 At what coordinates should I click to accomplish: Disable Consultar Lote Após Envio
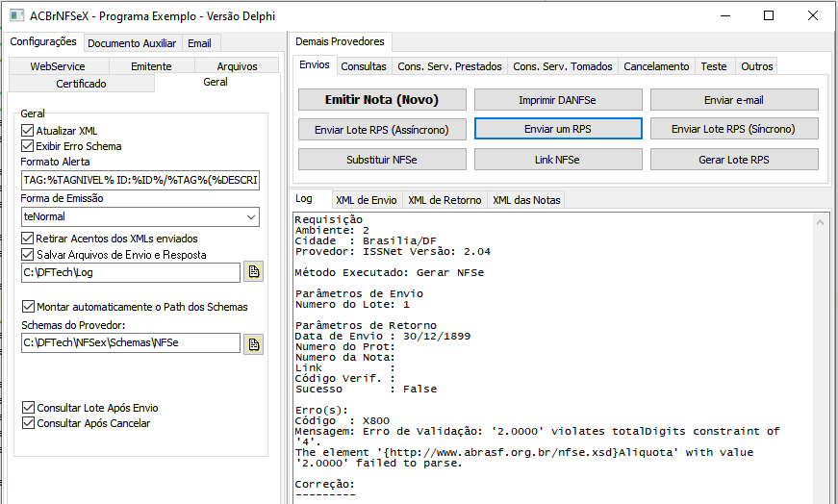click(x=28, y=408)
